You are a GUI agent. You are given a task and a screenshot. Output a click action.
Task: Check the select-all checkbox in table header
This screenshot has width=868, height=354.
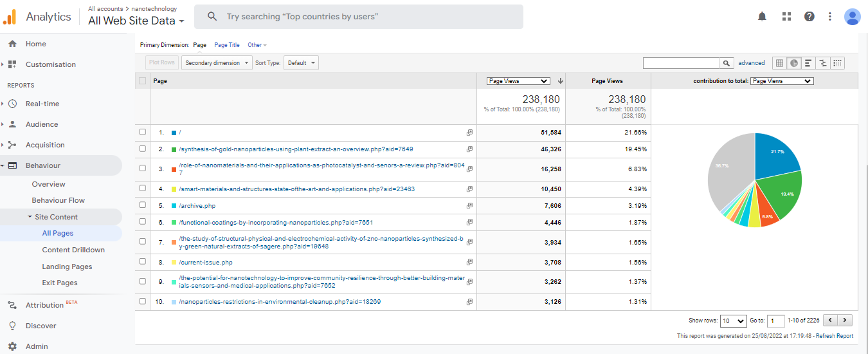tap(143, 81)
